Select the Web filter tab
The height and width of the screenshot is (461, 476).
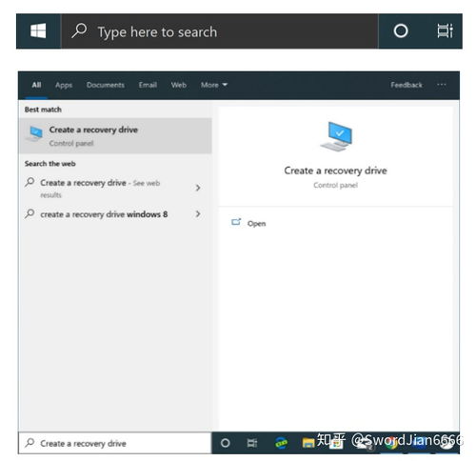[x=179, y=85]
